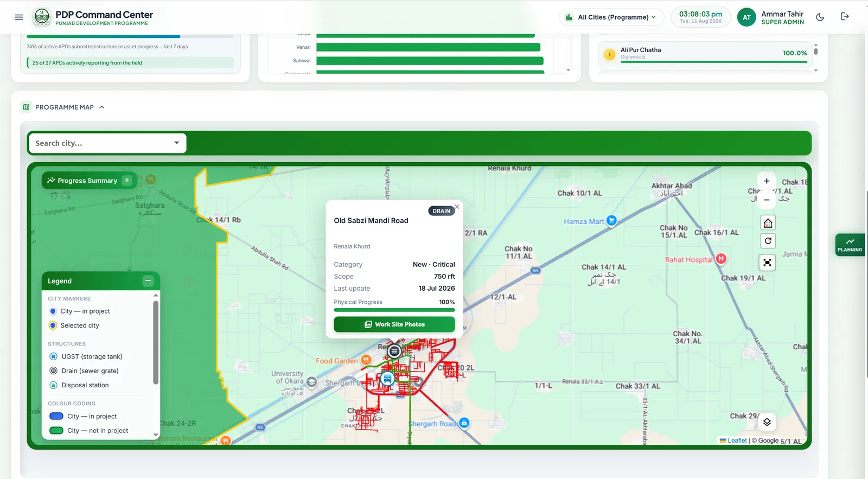Select City — in project marker legend item
The height and width of the screenshot is (479, 868).
click(79, 311)
